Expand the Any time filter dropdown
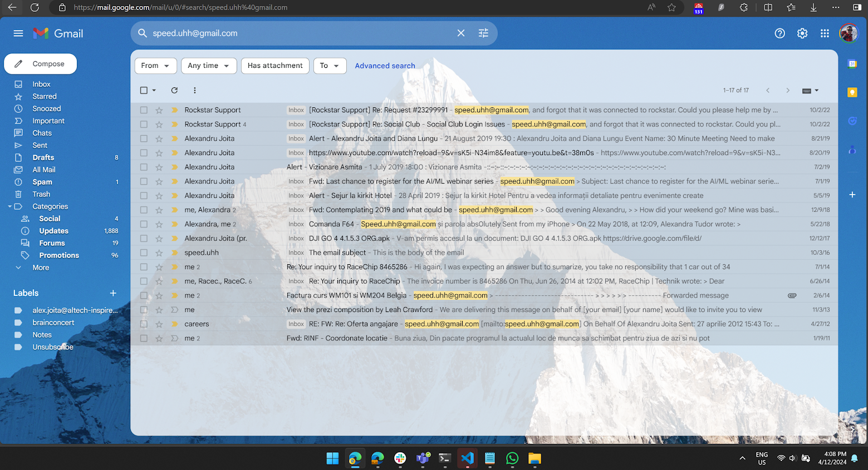Viewport: 868px width, 470px height. (x=209, y=66)
